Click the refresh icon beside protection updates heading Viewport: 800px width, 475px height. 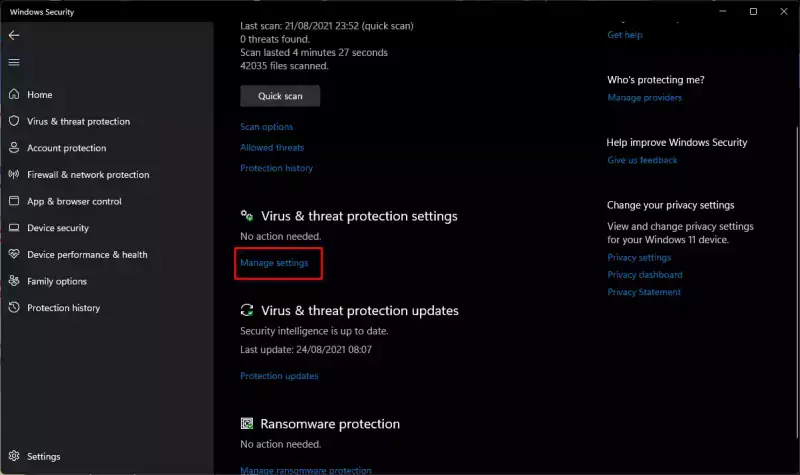(247, 310)
